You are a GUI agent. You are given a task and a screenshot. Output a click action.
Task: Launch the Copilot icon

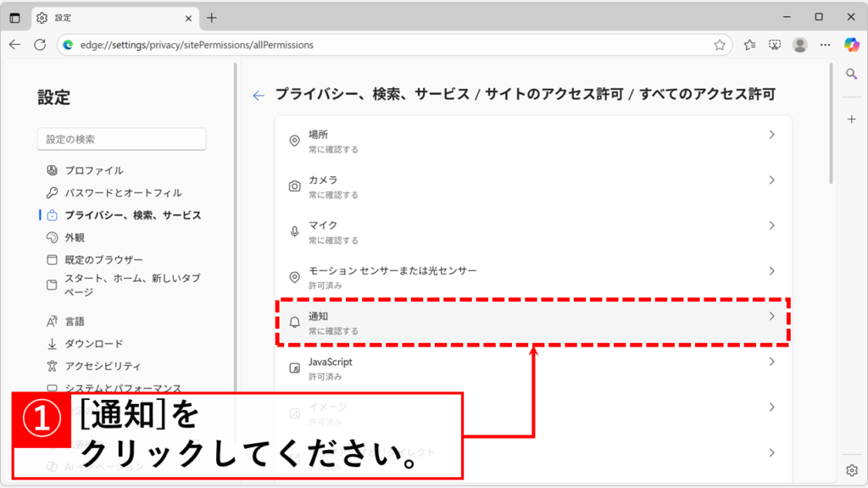(x=851, y=45)
